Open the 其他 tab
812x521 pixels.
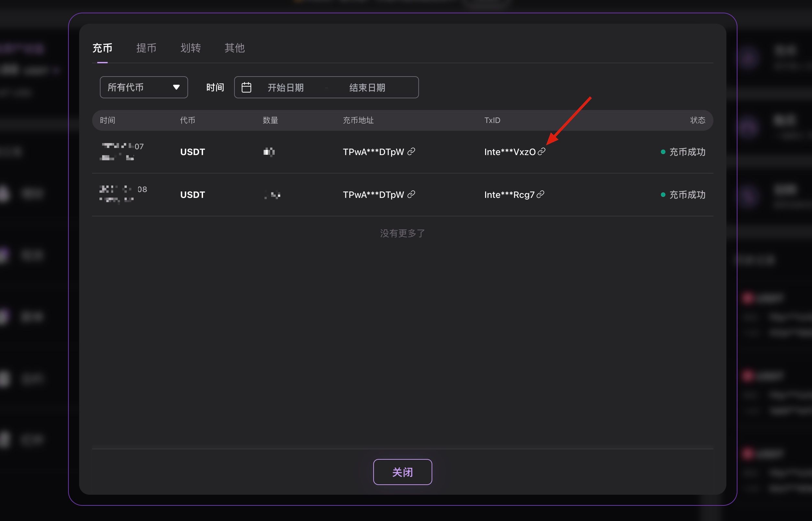(234, 48)
